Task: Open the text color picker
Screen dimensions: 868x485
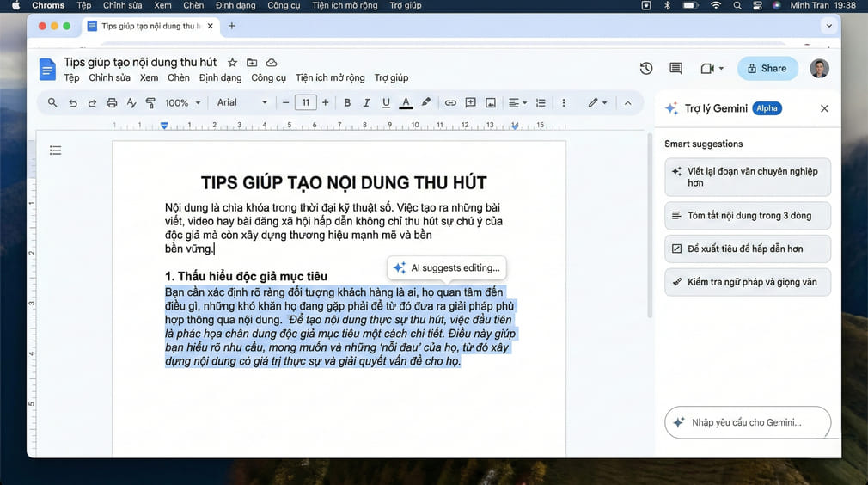Action: pyautogui.click(x=406, y=103)
